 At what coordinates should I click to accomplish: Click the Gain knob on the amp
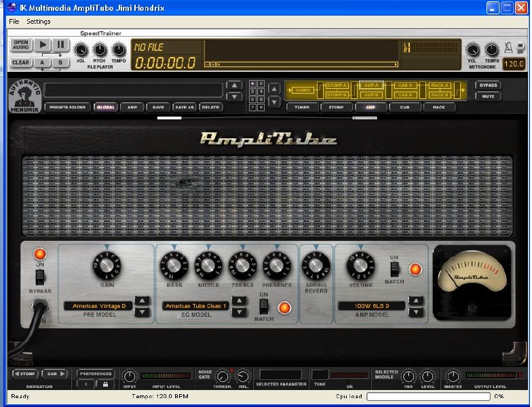107,265
